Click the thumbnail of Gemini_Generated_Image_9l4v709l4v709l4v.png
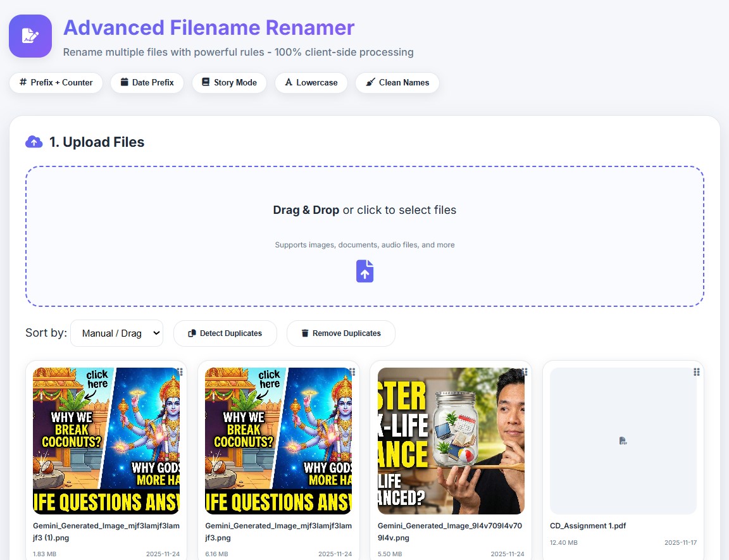Screen dimensions: 729x560 [451, 440]
